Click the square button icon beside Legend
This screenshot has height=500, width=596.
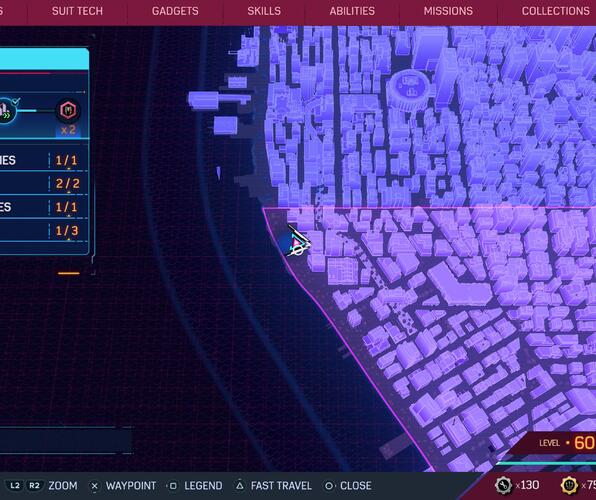[173, 486]
